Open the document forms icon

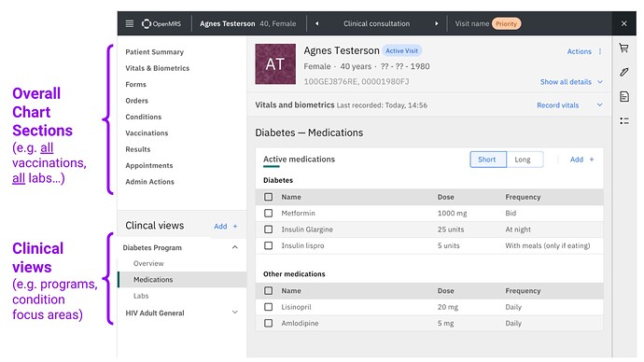pos(623,97)
